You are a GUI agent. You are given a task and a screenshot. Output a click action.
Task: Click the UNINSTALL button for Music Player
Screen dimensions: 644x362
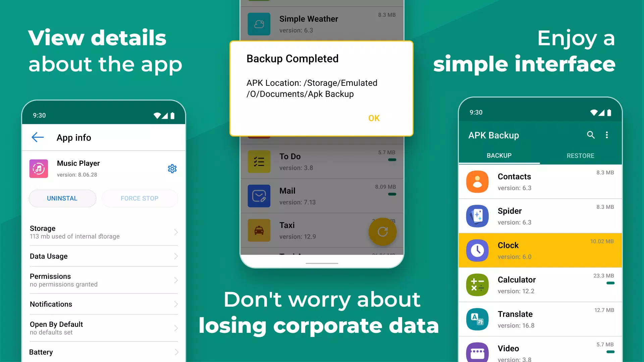[62, 198]
